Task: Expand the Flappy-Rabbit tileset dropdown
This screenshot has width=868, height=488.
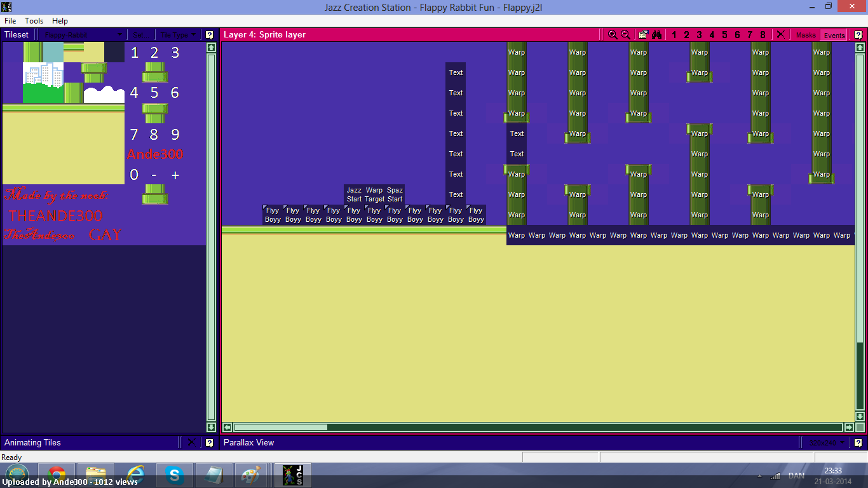Action: pos(83,35)
